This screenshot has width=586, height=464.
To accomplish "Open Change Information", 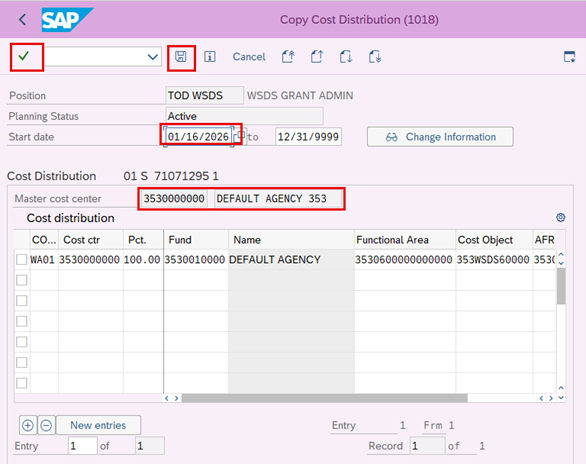I will click(440, 137).
